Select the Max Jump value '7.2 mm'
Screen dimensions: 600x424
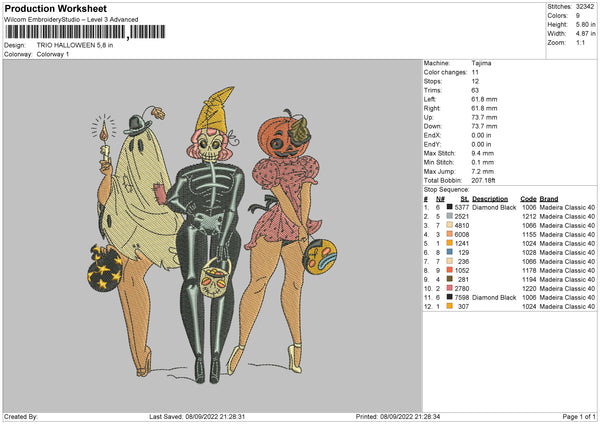coord(482,171)
